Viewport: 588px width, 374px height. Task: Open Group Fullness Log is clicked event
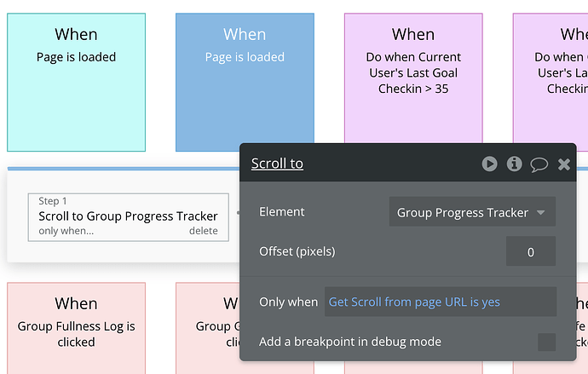click(76, 328)
